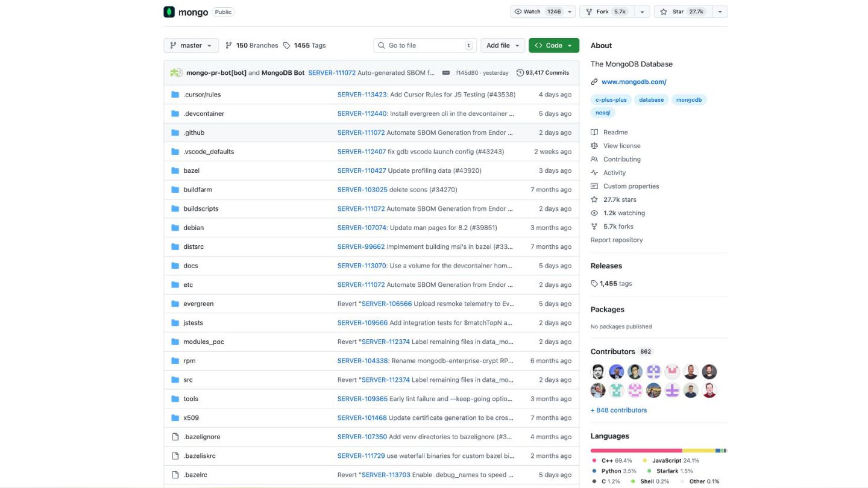The height and width of the screenshot is (488, 868).
Task: Show the + 848 contributors link
Action: point(618,410)
